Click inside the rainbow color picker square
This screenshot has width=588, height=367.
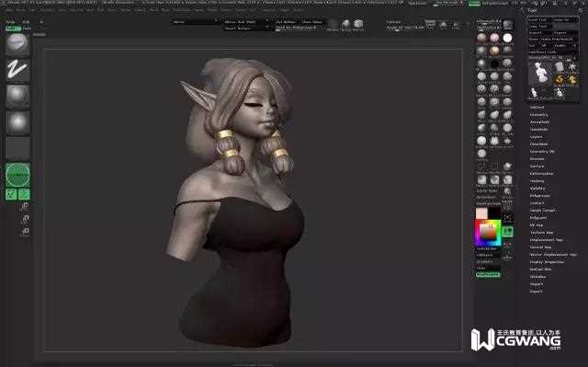point(488,233)
